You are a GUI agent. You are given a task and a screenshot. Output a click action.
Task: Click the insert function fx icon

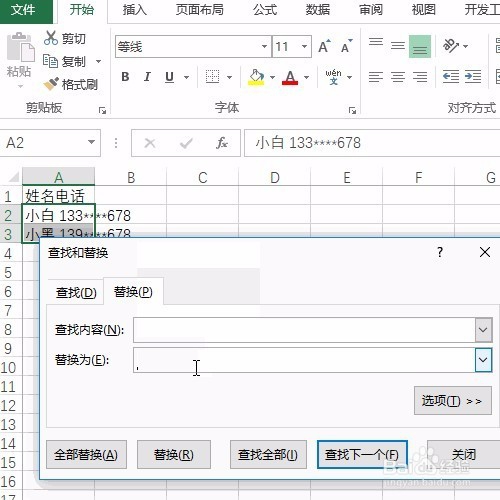(x=222, y=143)
